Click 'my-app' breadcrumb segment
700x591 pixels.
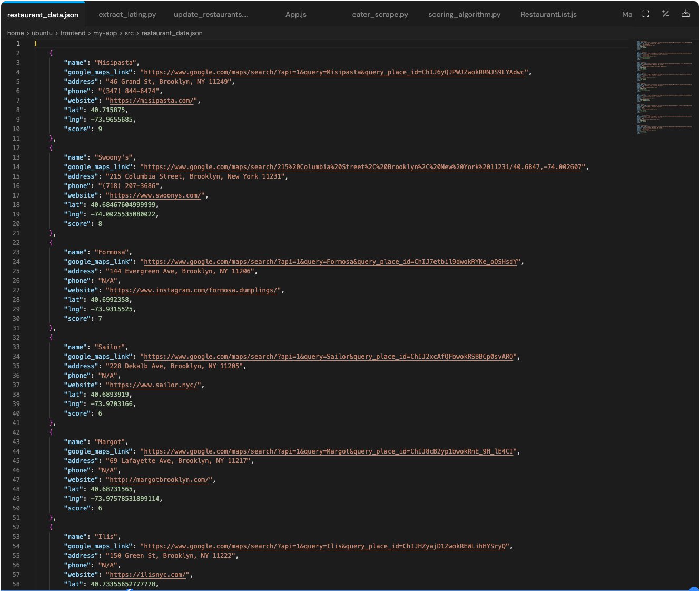click(105, 33)
